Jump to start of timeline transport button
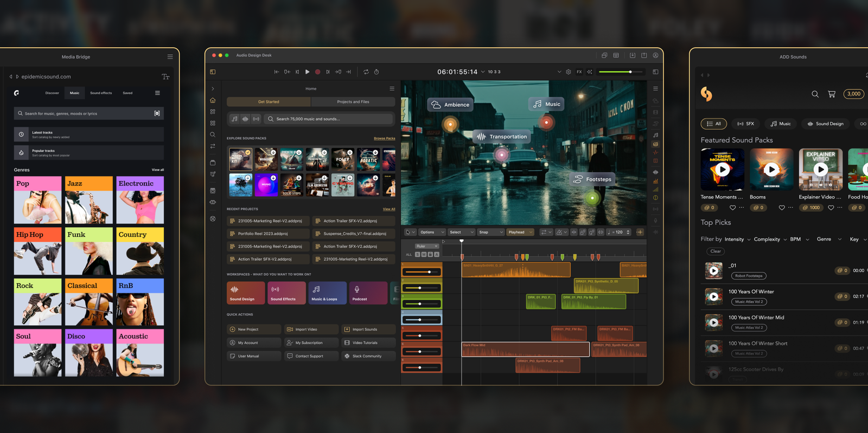868x433 pixels. coord(277,72)
